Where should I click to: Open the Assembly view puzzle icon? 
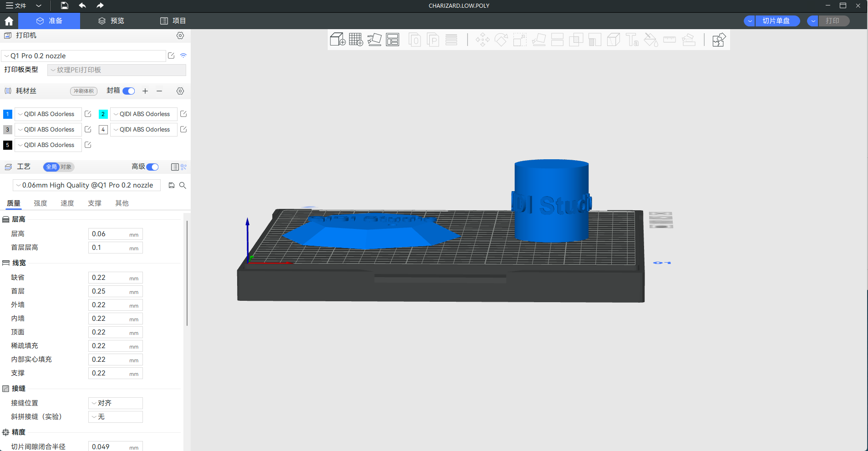click(x=719, y=40)
